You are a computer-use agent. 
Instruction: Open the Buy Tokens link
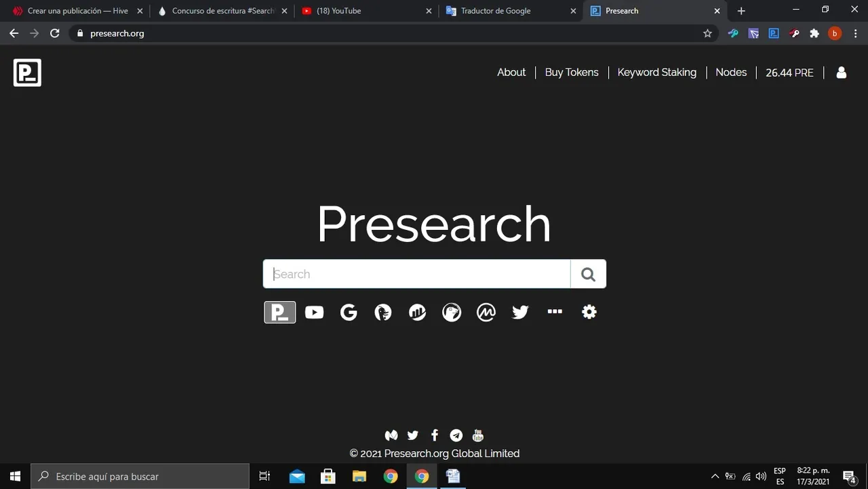[x=572, y=73]
